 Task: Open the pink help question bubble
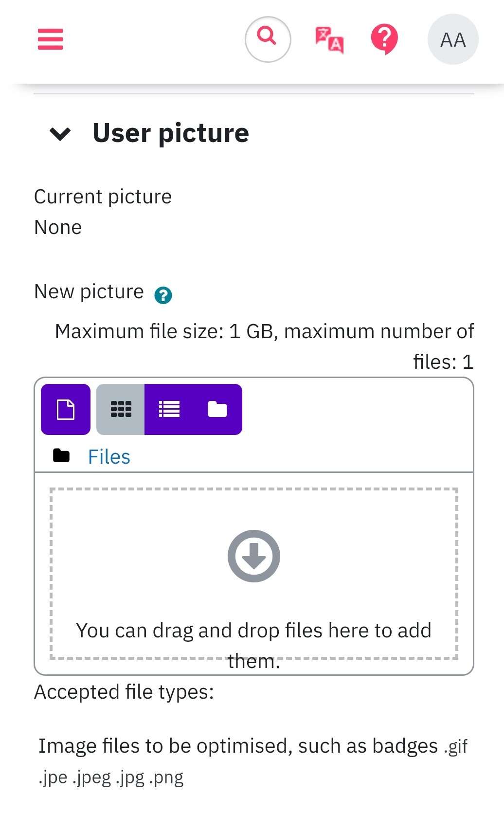pyautogui.click(x=384, y=39)
